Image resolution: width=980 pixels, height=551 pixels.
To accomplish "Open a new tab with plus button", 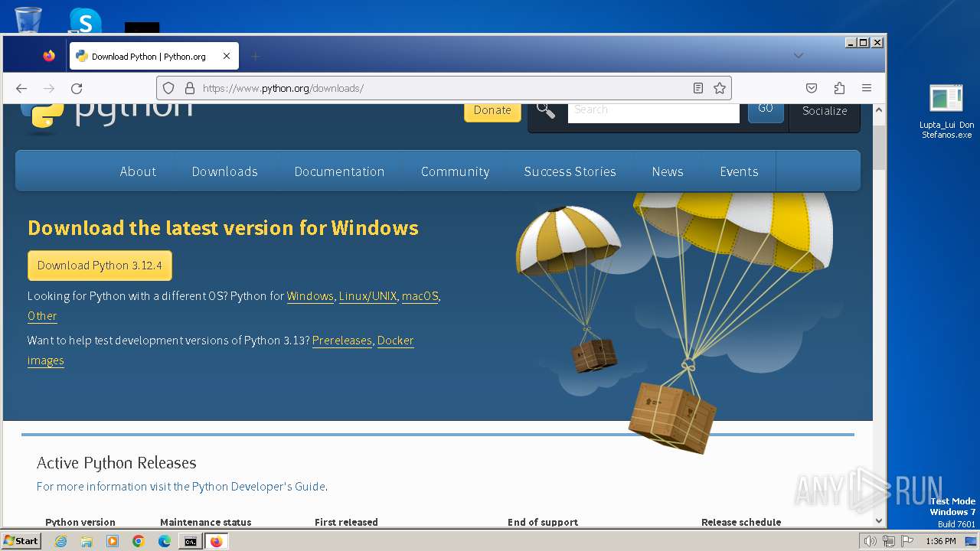I will (256, 56).
